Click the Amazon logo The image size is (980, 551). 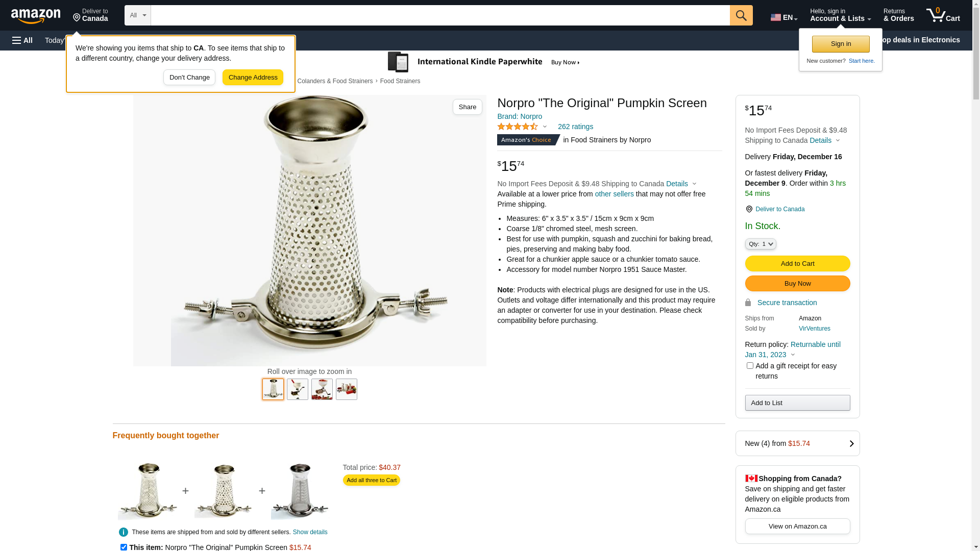[36, 16]
